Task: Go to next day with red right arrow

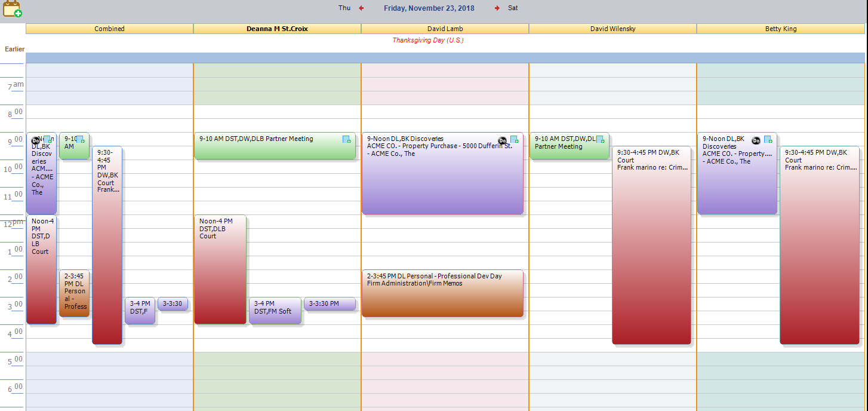Action: (x=497, y=8)
